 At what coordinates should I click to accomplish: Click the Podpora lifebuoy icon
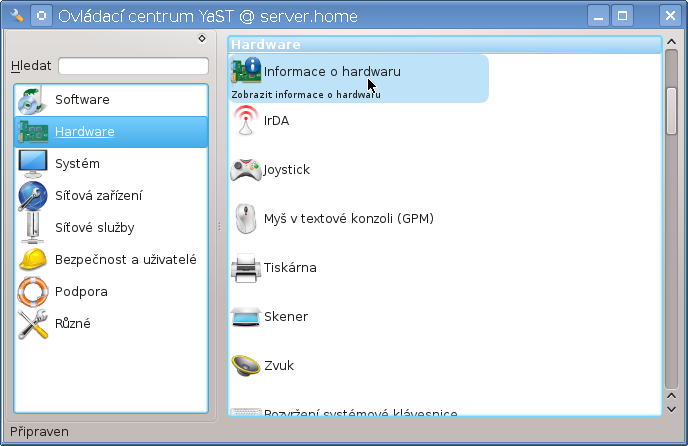pyautogui.click(x=33, y=291)
